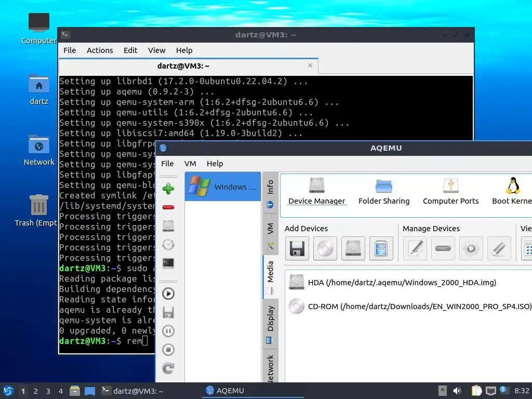Click the eraser icon under Manage Devices
This screenshot has width=532, height=399.
pos(499,249)
